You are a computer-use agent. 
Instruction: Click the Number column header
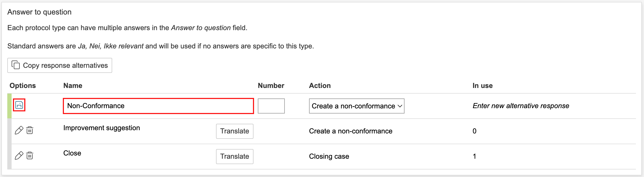point(271,86)
